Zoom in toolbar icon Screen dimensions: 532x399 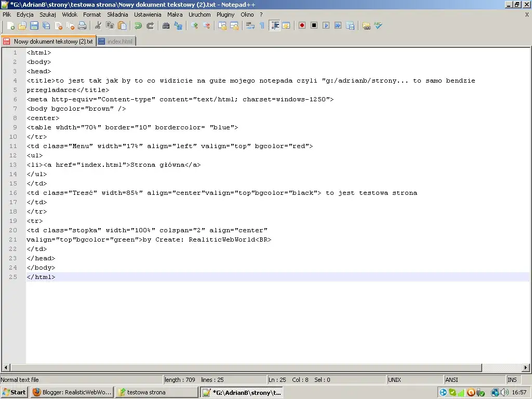194,26
